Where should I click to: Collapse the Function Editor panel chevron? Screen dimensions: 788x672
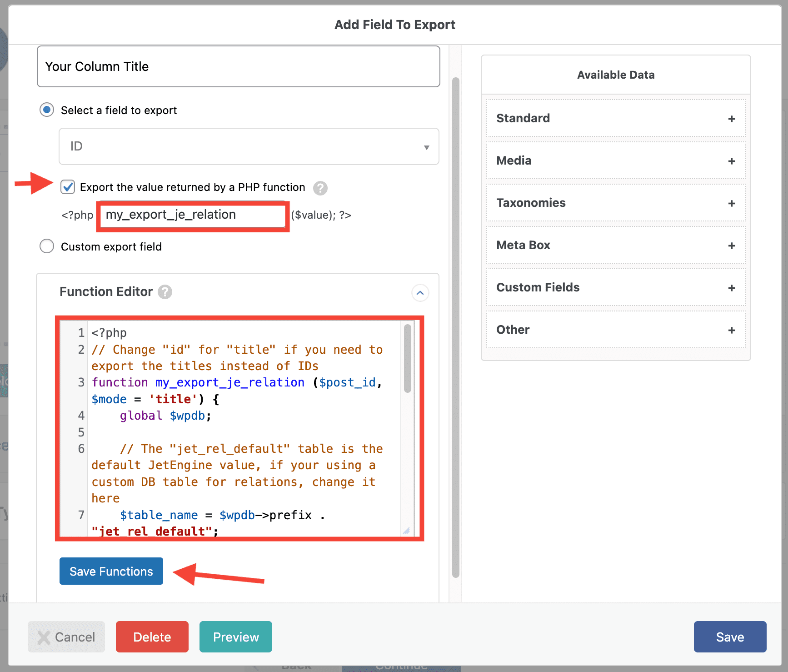tap(420, 293)
